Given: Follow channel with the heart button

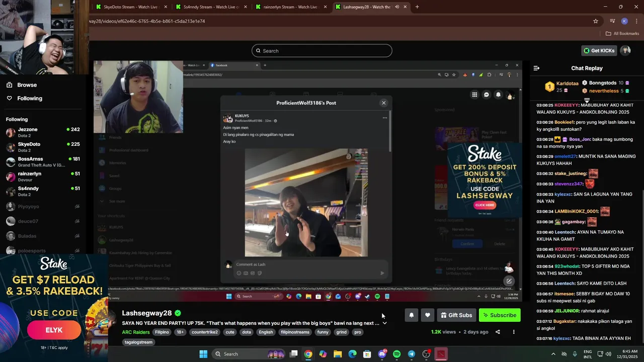Looking at the screenshot, I should pyautogui.click(x=428, y=315).
